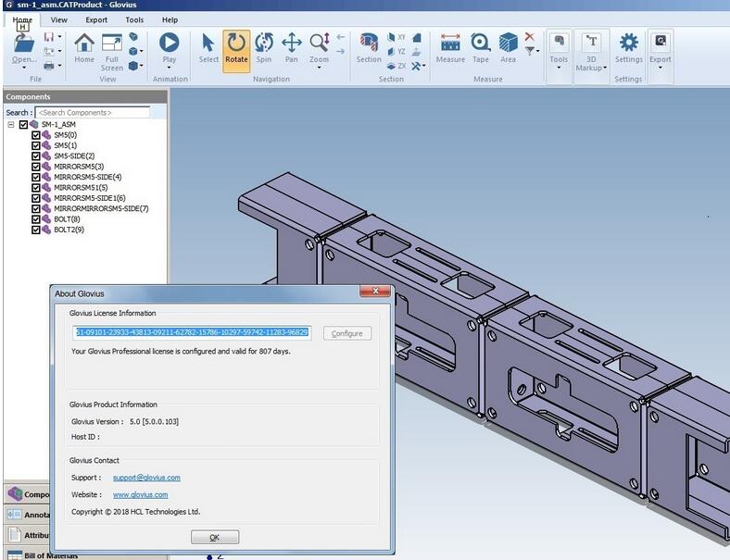
Task: Click the previous view left arrow
Action: point(341,37)
